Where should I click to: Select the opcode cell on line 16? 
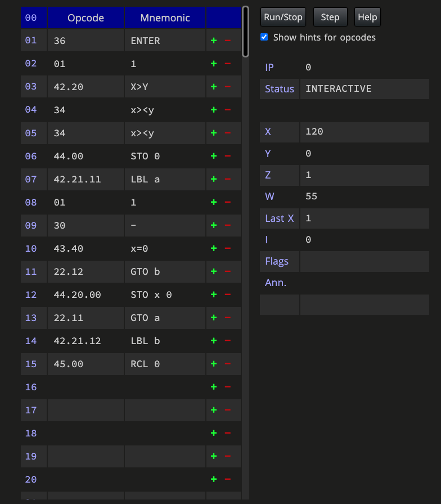(x=85, y=387)
